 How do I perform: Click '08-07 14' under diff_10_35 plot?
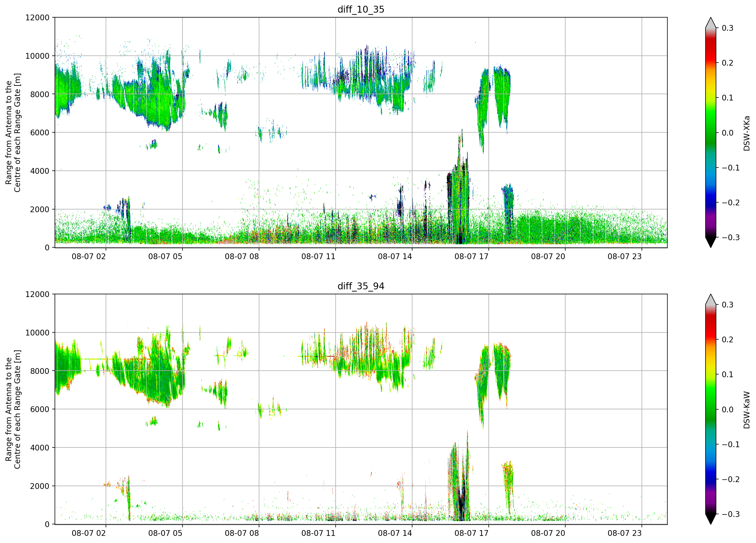(x=395, y=256)
